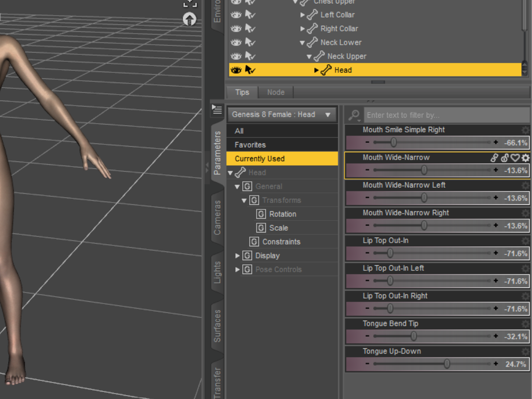Expand the Display property group
532x399 pixels.
(238, 255)
